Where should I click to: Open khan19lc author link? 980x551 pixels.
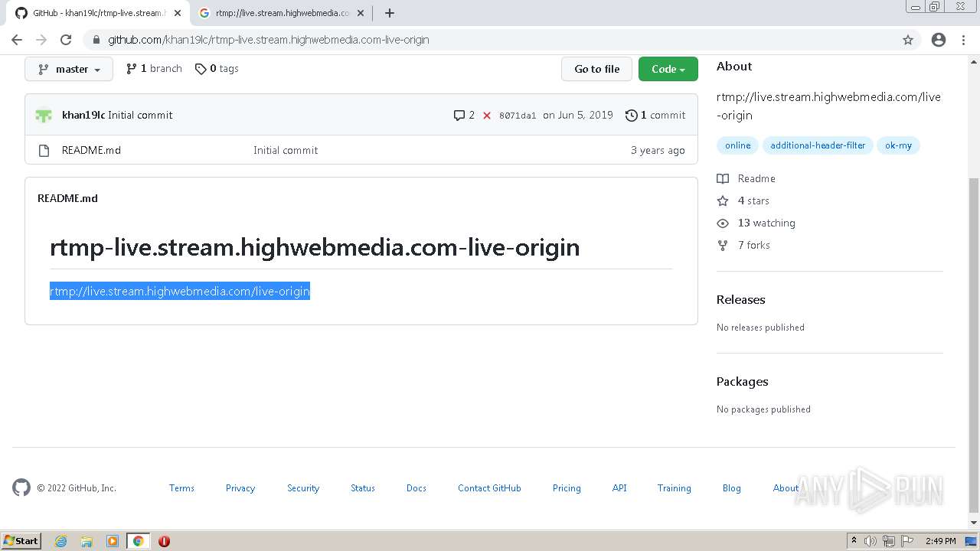pos(83,115)
